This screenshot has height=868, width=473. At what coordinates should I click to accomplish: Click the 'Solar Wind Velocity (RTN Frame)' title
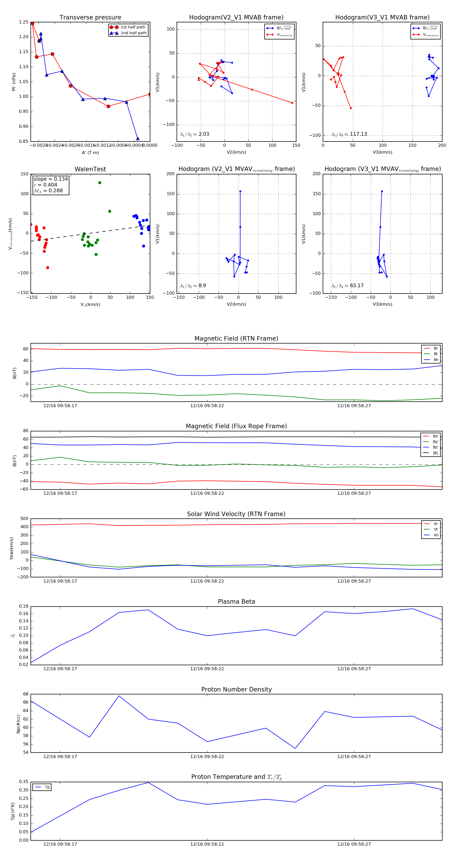click(236, 514)
